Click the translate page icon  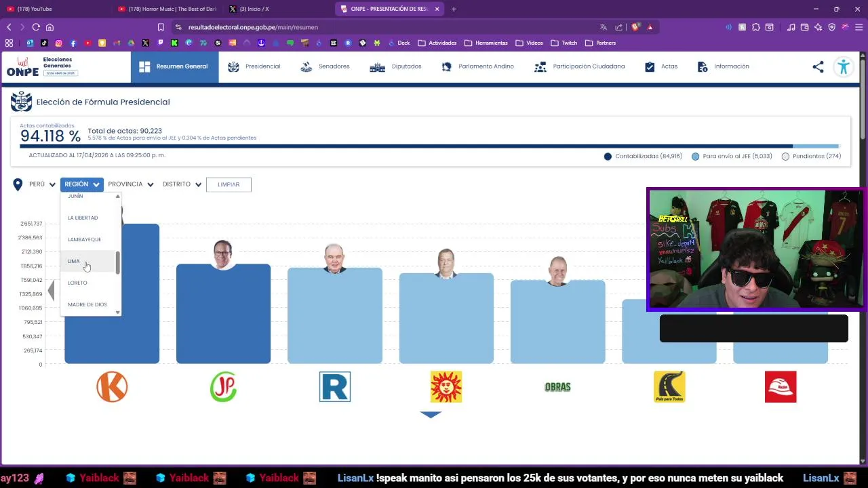click(604, 27)
